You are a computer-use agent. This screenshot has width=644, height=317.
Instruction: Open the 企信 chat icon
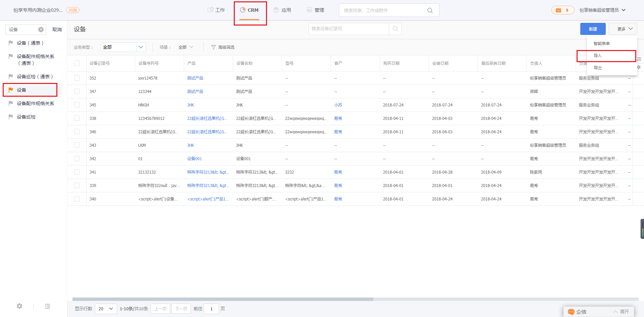point(571,312)
